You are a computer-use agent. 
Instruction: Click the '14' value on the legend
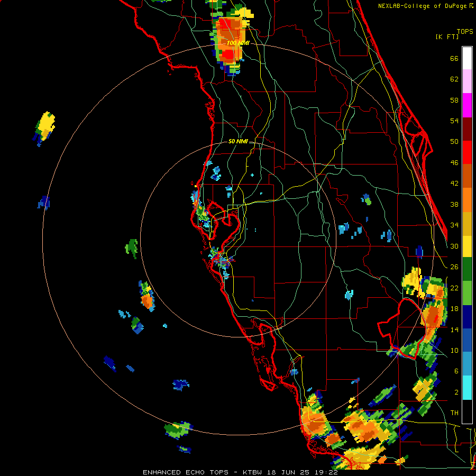coord(454,329)
